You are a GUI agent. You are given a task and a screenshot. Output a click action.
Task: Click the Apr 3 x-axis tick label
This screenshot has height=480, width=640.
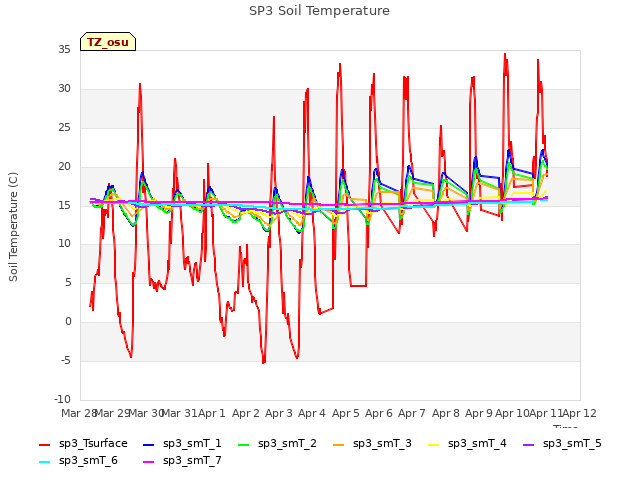279,413
